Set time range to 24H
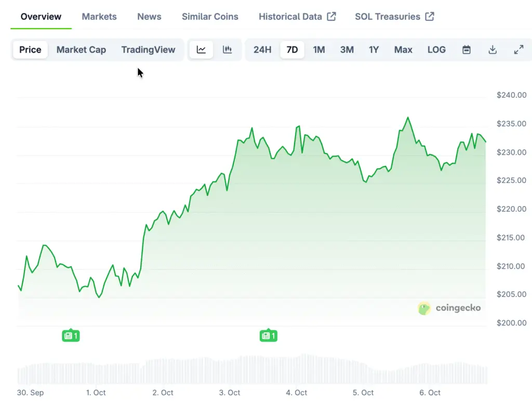This screenshot has width=532, height=401. (262, 50)
